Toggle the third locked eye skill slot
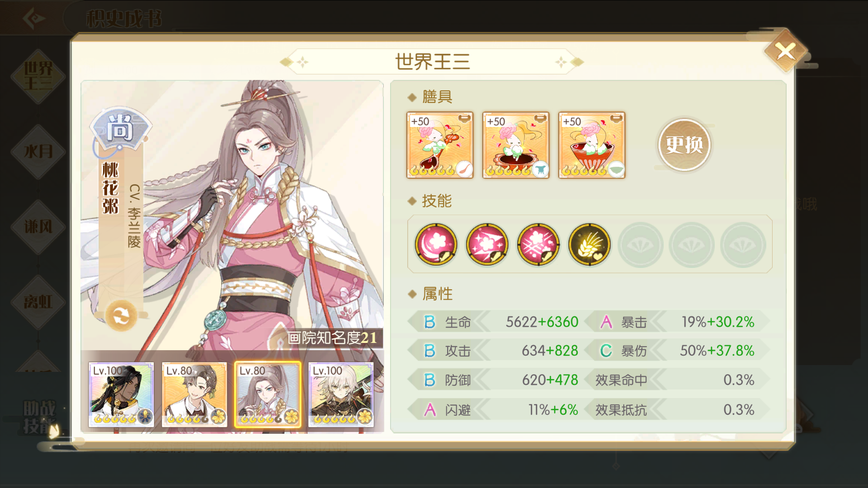 743,245
